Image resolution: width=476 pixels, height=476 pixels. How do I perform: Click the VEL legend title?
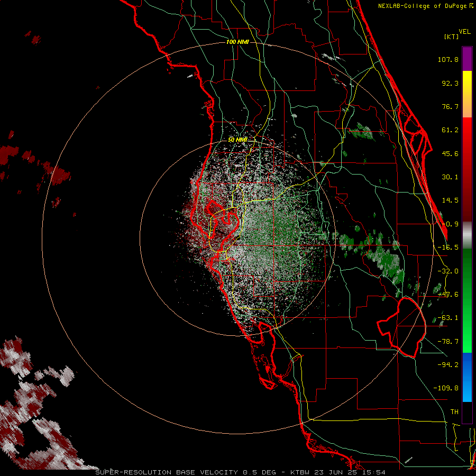tap(464, 32)
